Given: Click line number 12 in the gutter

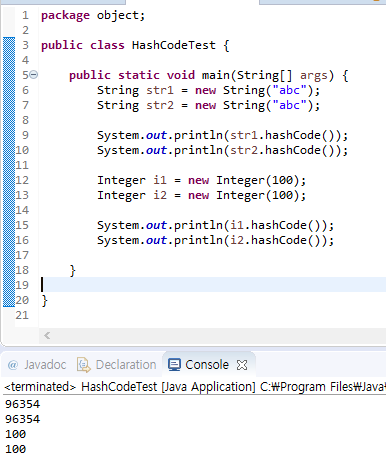Looking at the screenshot, I should (x=22, y=180).
